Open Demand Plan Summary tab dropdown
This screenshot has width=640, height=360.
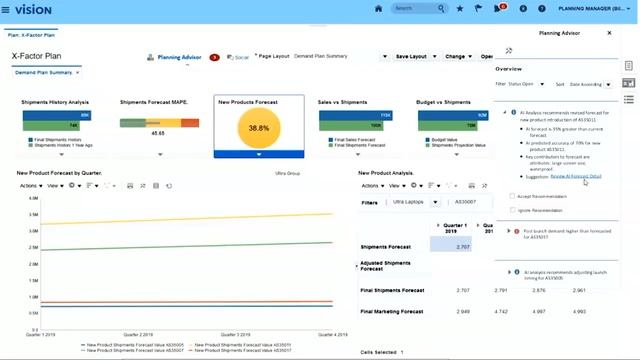tap(78, 73)
